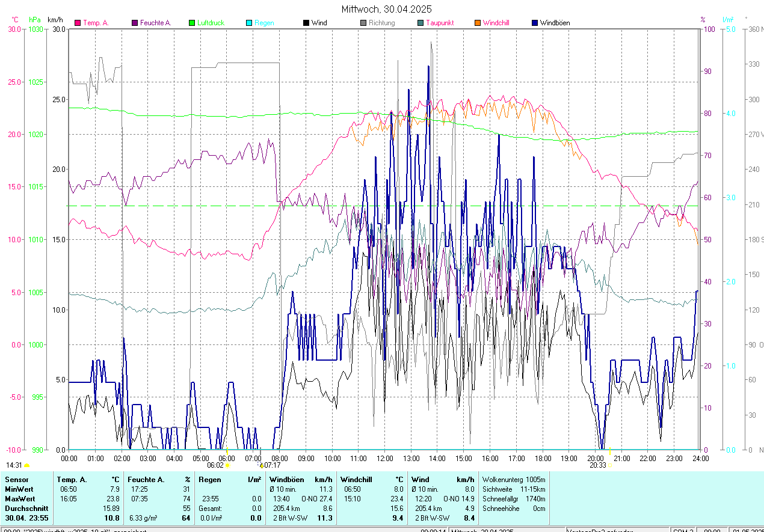Click the Sensor header in the statistics table
The image size is (764, 532).
point(16,480)
